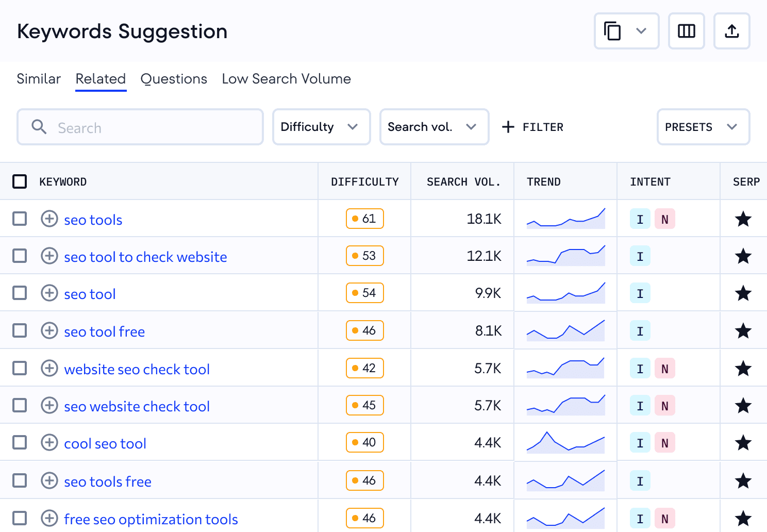
Task: Click the export upload icon button
Action: 731,31
